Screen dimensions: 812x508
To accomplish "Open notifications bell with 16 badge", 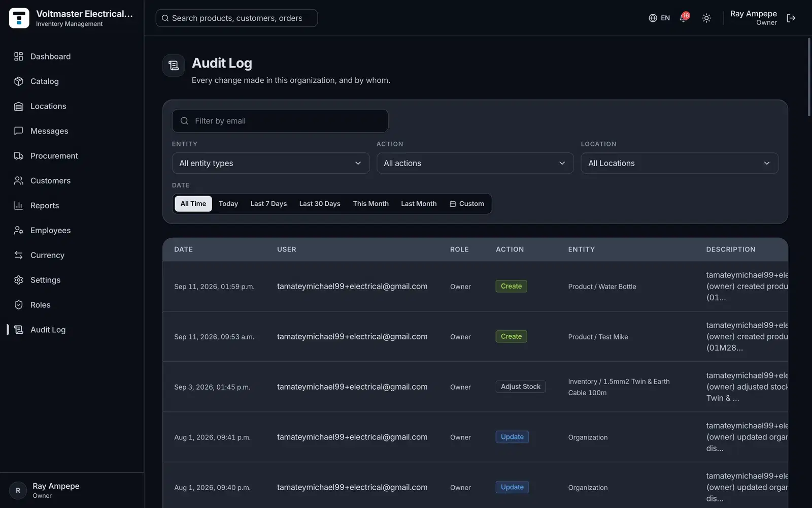I will point(684,18).
